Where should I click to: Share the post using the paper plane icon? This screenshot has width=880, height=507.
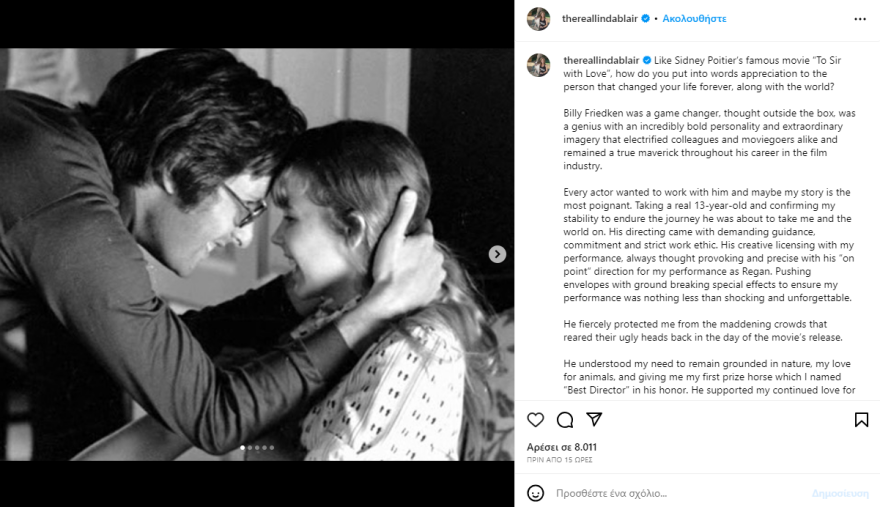pos(594,420)
